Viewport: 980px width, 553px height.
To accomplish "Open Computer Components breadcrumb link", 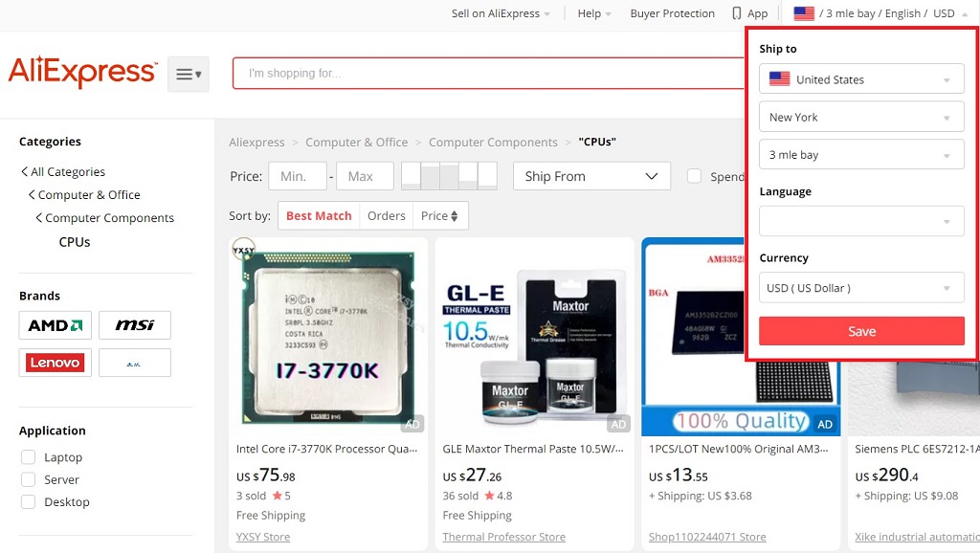I will pyautogui.click(x=493, y=142).
